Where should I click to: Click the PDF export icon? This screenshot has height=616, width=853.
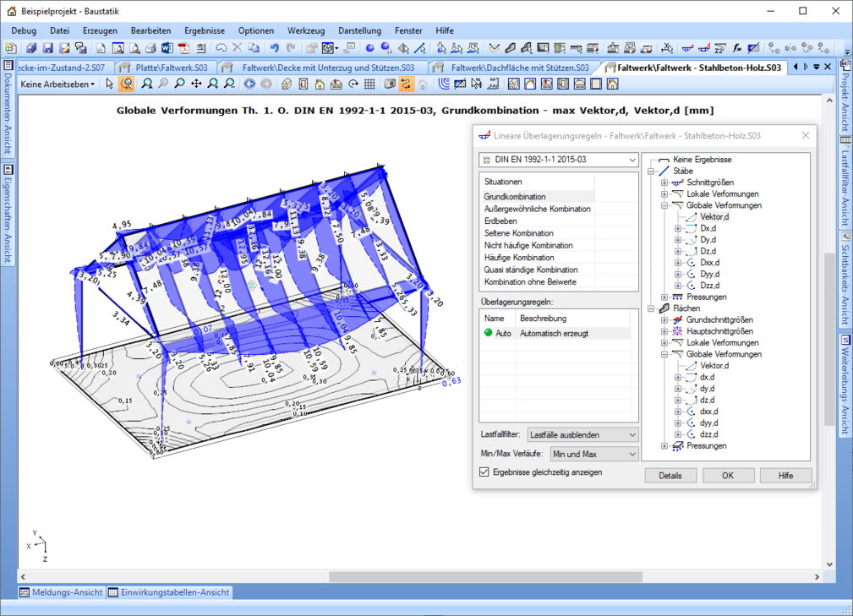click(183, 48)
